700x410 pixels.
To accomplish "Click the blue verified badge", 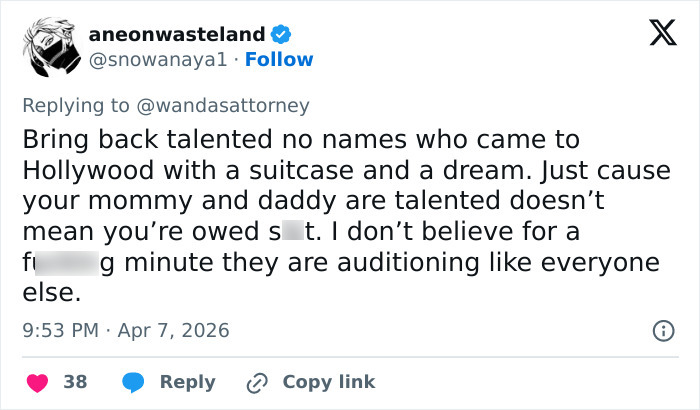I will [282, 35].
